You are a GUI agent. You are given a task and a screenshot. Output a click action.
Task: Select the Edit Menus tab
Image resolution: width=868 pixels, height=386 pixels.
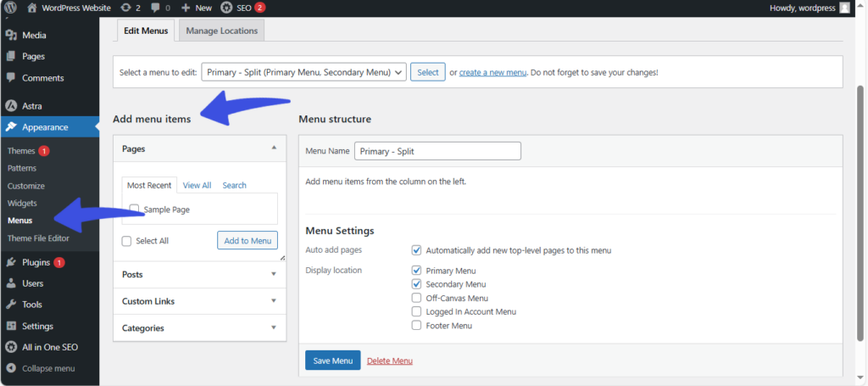click(x=146, y=31)
